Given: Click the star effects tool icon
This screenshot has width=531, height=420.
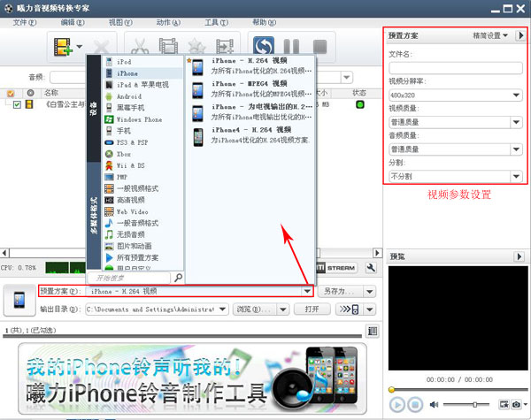Looking at the screenshot, I should pos(196,46).
